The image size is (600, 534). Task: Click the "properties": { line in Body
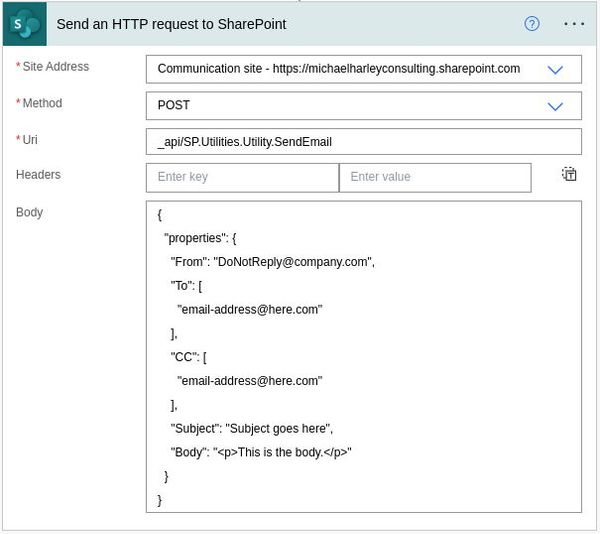pyautogui.click(x=200, y=238)
